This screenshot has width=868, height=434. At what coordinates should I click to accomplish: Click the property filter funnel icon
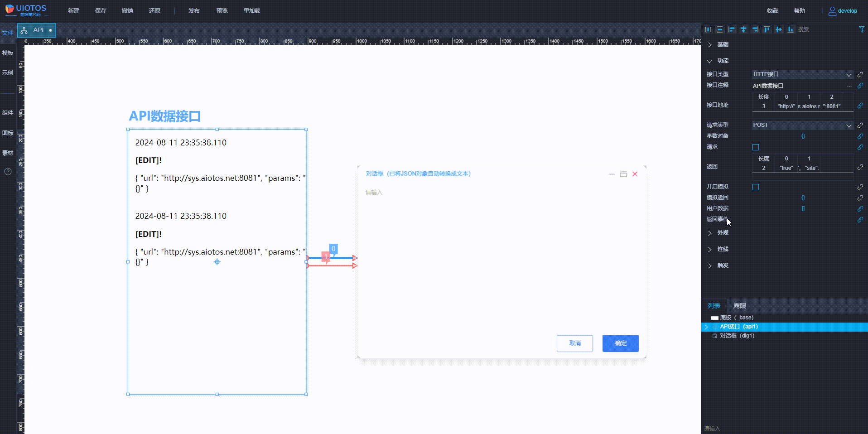pyautogui.click(x=862, y=29)
